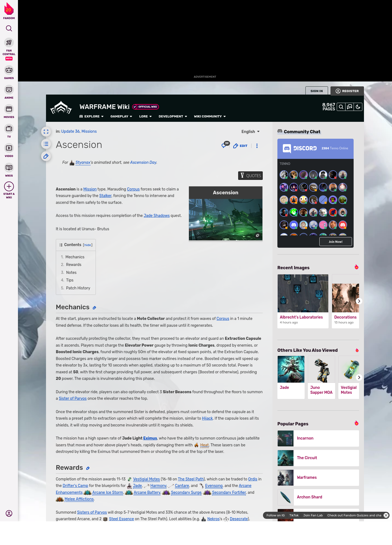This screenshot has height=545, width=392.
Task: Click the Games controller icon
Action: tap(9, 70)
